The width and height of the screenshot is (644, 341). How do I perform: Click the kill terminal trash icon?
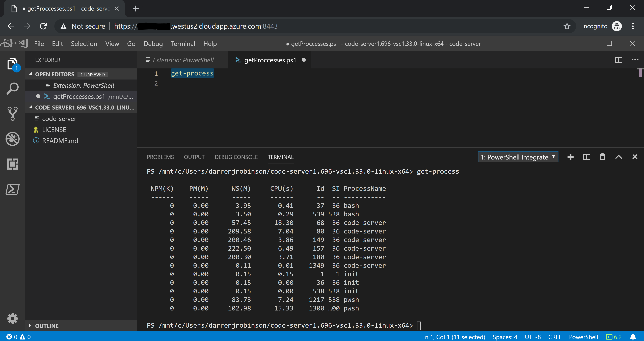pyautogui.click(x=602, y=157)
